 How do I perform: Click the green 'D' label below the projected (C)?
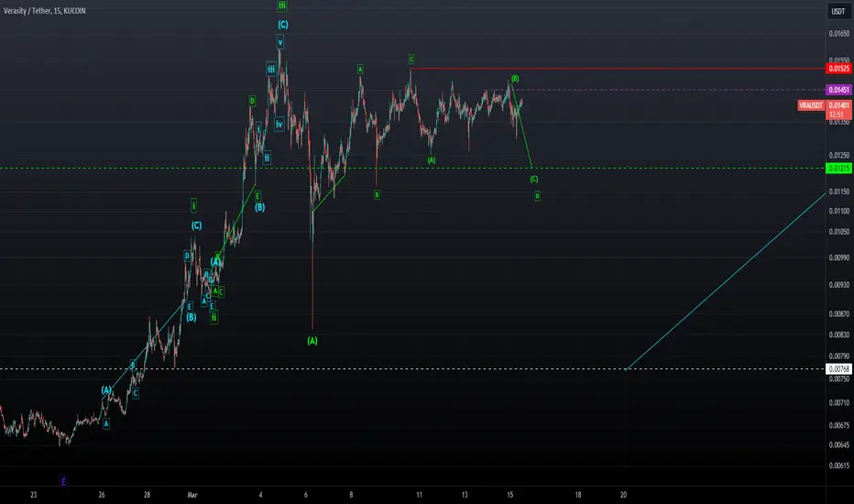[537, 195]
